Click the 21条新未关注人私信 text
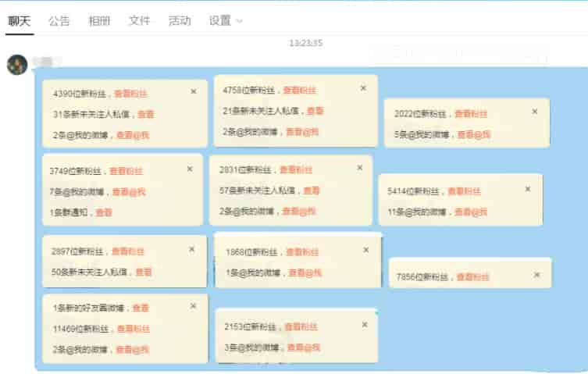The width and height of the screenshot is (588, 374). (261, 111)
